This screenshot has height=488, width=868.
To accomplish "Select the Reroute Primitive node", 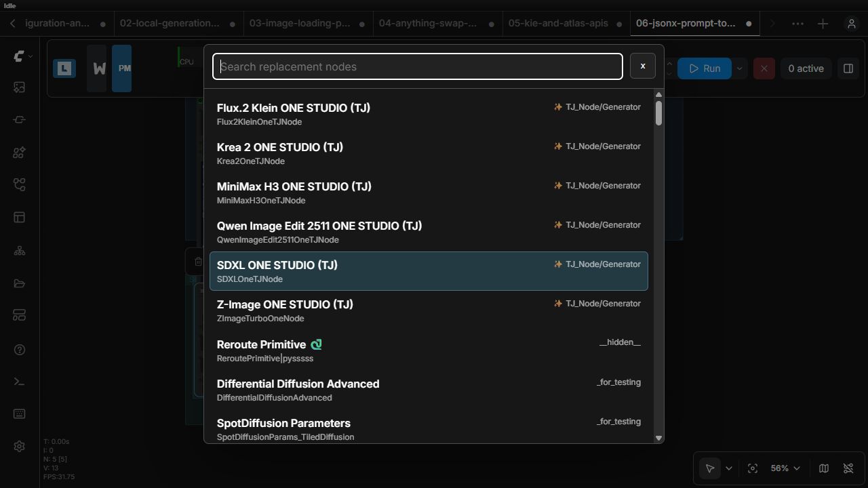I will 429,350.
